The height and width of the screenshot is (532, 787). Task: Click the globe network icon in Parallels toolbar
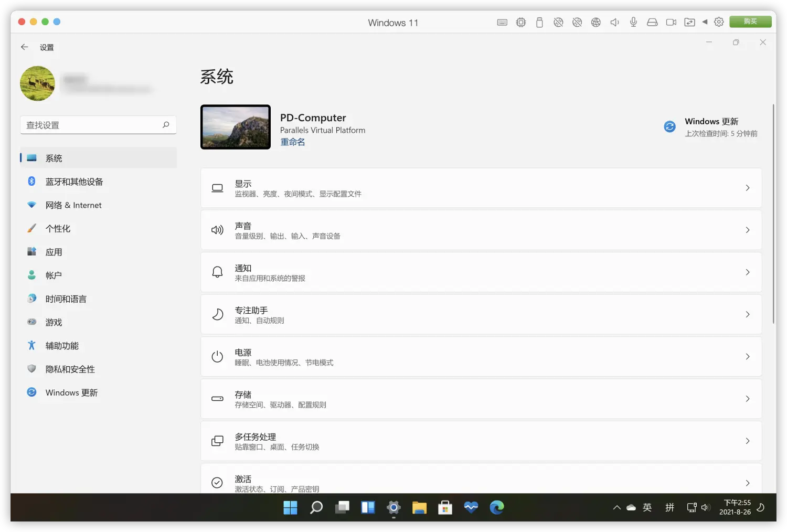pyautogui.click(x=596, y=22)
